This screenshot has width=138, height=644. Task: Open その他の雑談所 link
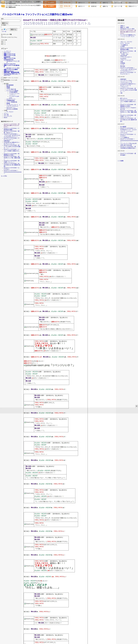(13, 92)
